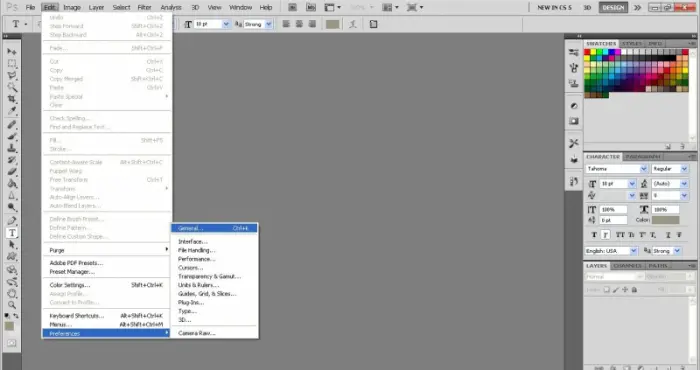Select the Horizontal Type tool in toolbox

click(12, 233)
